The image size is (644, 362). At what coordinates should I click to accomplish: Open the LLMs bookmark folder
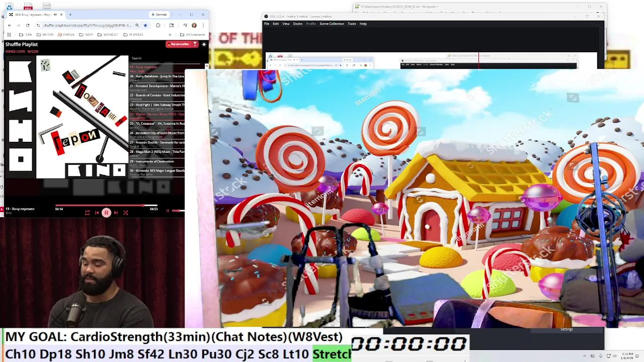(26, 35)
